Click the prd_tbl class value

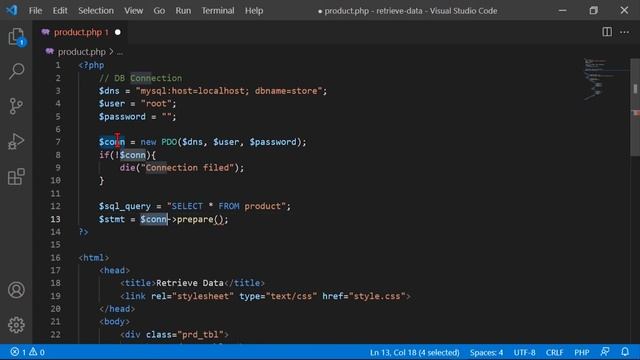(x=200, y=334)
